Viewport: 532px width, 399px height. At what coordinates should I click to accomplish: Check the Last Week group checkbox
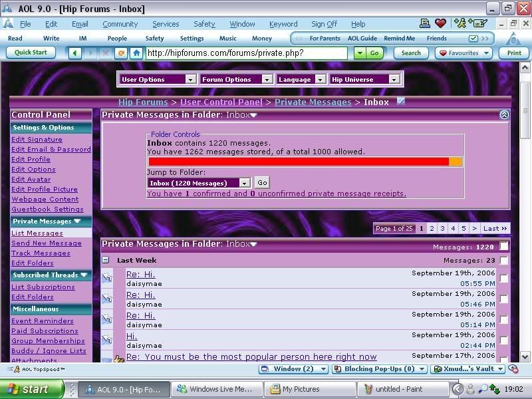(x=503, y=261)
